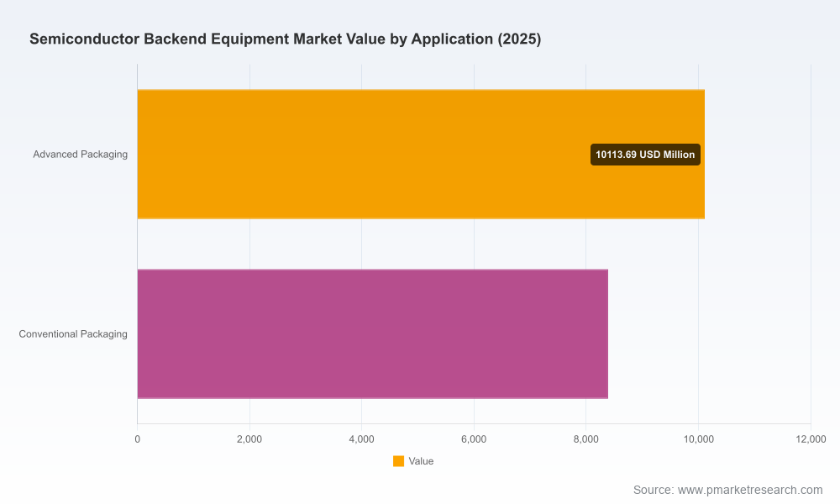The width and height of the screenshot is (840, 504).
Task: Click the 12,000 x-axis tick label
Action: pyautogui.click(x=811, y=439)
